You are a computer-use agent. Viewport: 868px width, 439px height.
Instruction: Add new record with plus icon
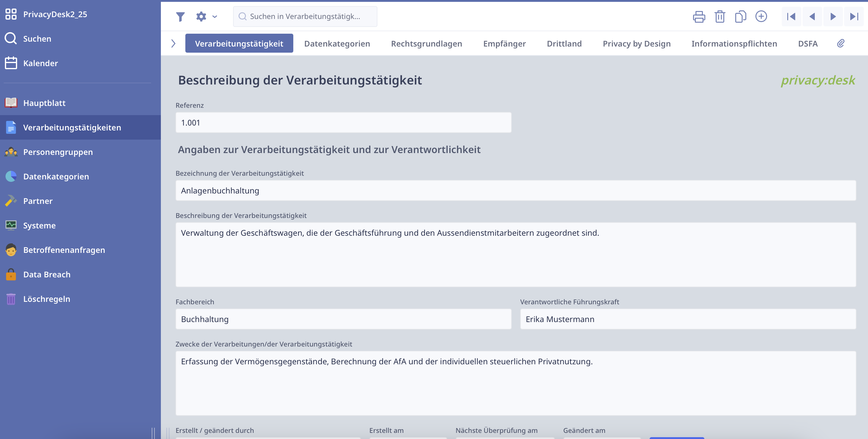(x=761, y=17)
